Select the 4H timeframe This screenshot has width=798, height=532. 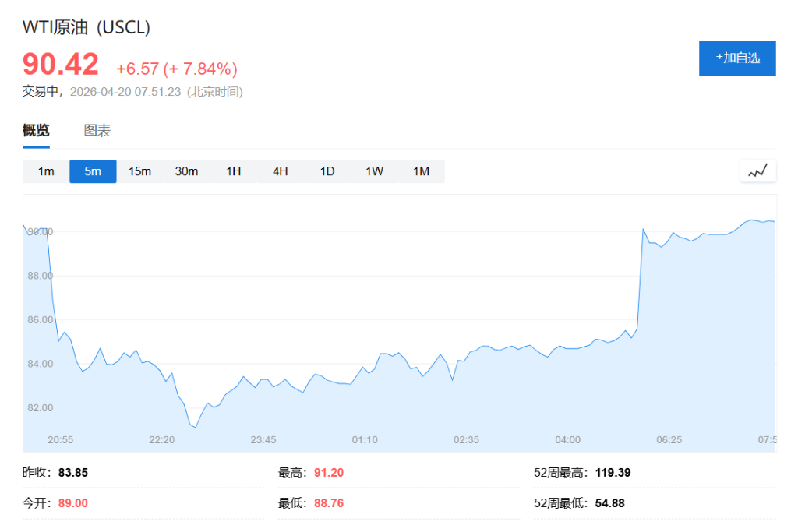pos(280,171)
